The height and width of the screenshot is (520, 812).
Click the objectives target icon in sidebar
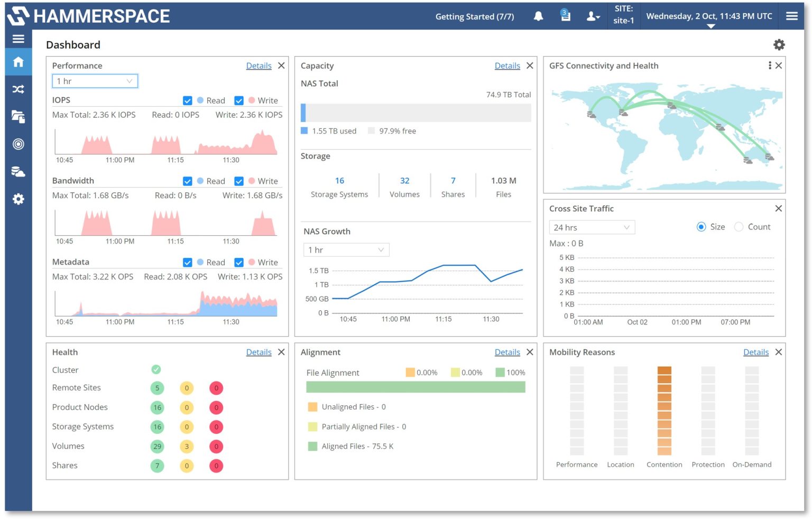[18, 144]
